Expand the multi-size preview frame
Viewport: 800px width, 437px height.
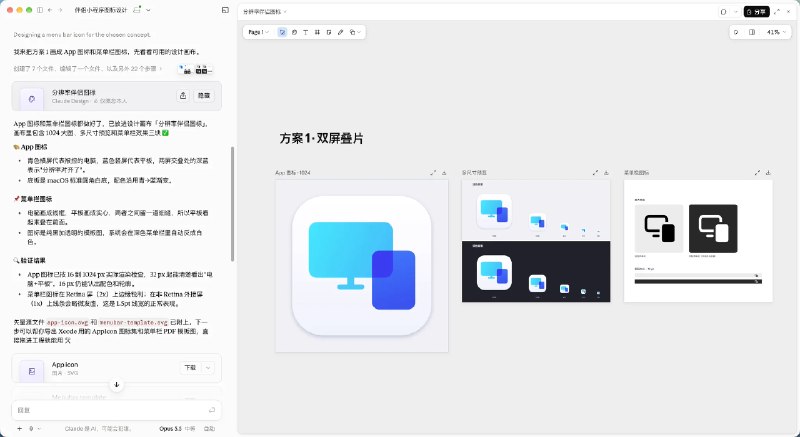[595, 173]
